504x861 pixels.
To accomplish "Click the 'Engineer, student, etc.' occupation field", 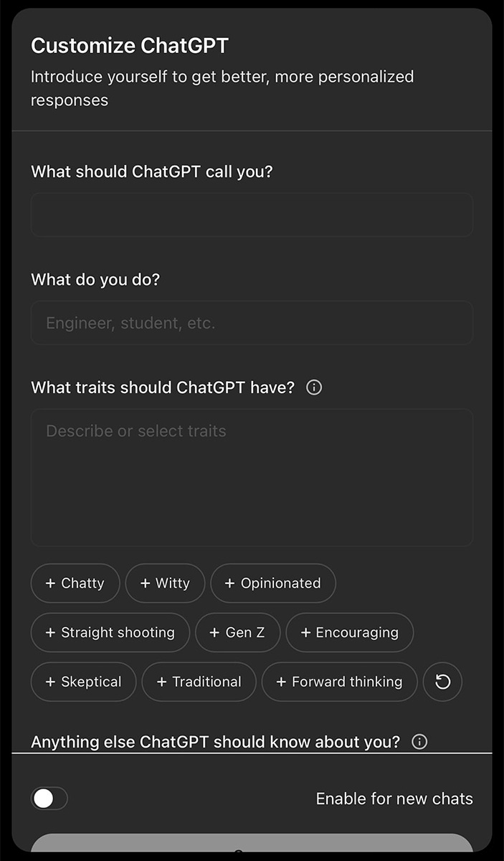I will [x=252, y=323].
